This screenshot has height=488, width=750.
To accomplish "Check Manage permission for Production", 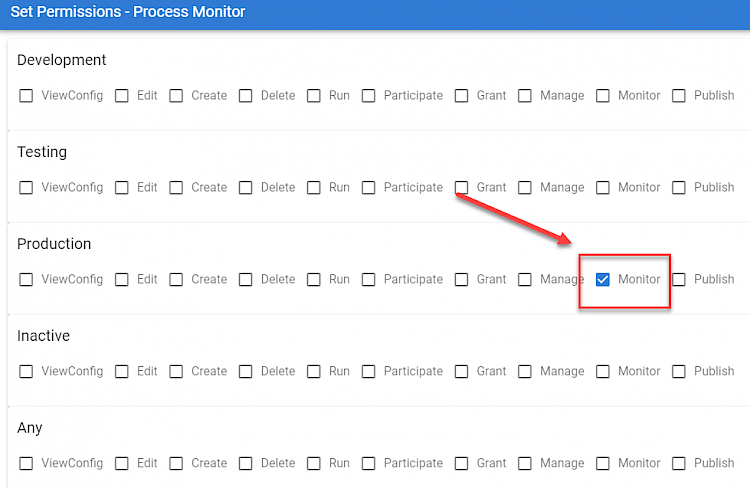I will click(525, 279).
